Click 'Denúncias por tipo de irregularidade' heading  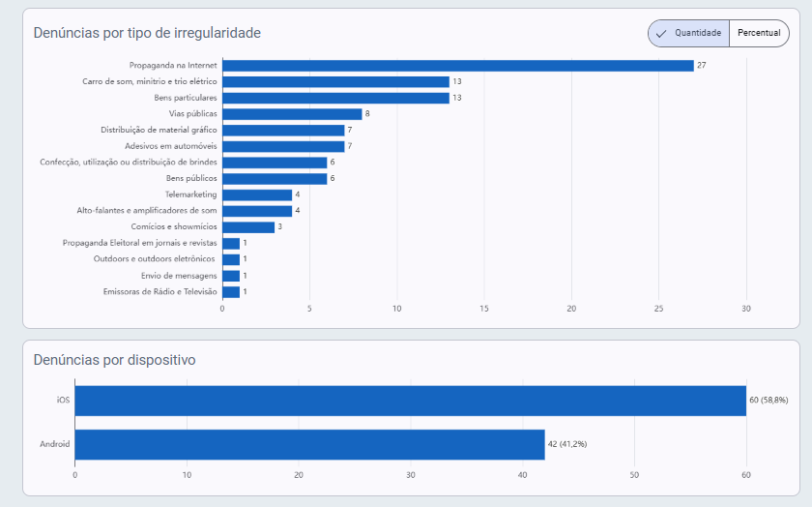[x=147, y=33]
